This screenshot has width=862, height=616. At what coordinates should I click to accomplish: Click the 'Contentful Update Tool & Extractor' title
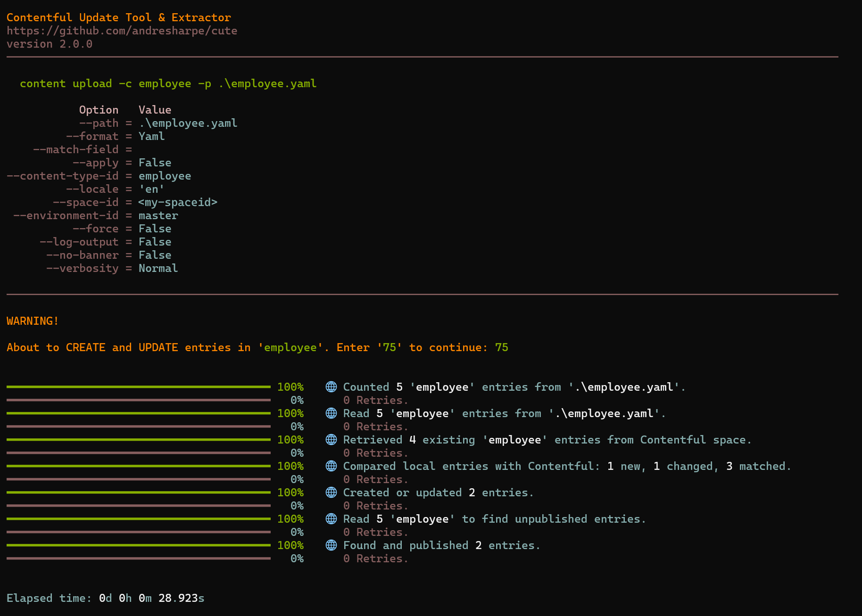pyautogui.click(x=119, y=17)
